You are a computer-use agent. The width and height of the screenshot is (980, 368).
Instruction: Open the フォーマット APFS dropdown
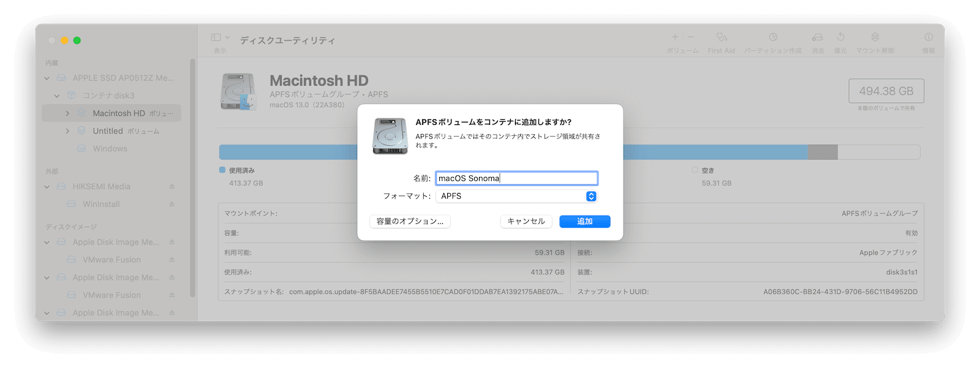516,196
